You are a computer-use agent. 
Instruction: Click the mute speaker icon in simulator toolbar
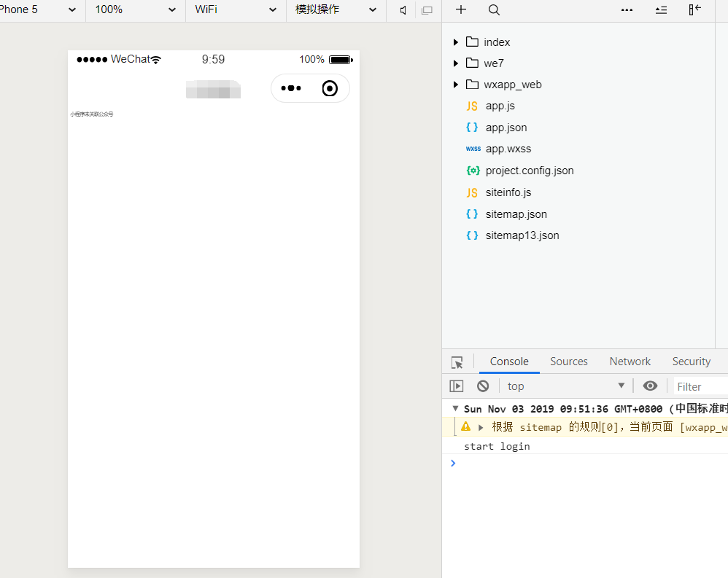(x=403, y=10)
